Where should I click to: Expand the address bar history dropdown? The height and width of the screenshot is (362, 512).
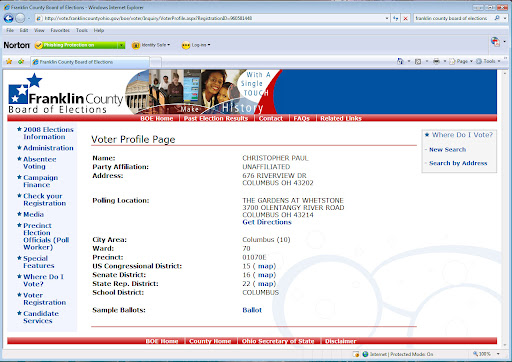point(387,18)
